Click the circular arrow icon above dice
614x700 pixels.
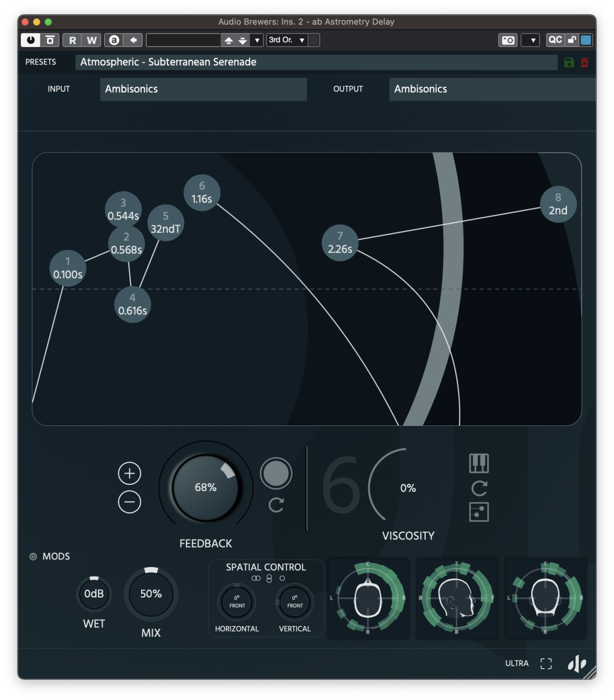coord(479,488)
